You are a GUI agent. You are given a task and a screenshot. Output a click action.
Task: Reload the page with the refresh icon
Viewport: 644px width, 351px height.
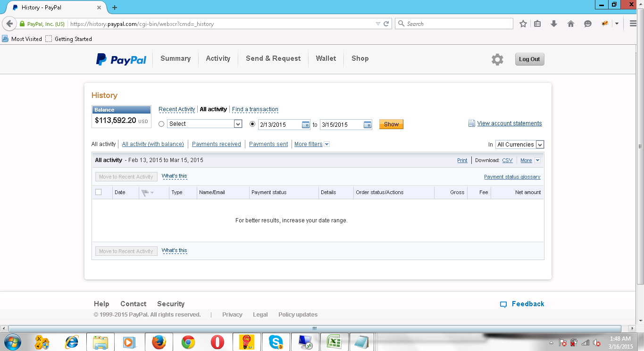386,24
